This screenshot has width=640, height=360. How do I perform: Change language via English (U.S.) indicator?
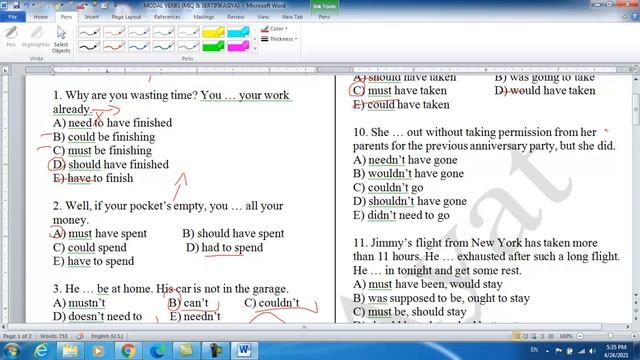tap(107, 336)
